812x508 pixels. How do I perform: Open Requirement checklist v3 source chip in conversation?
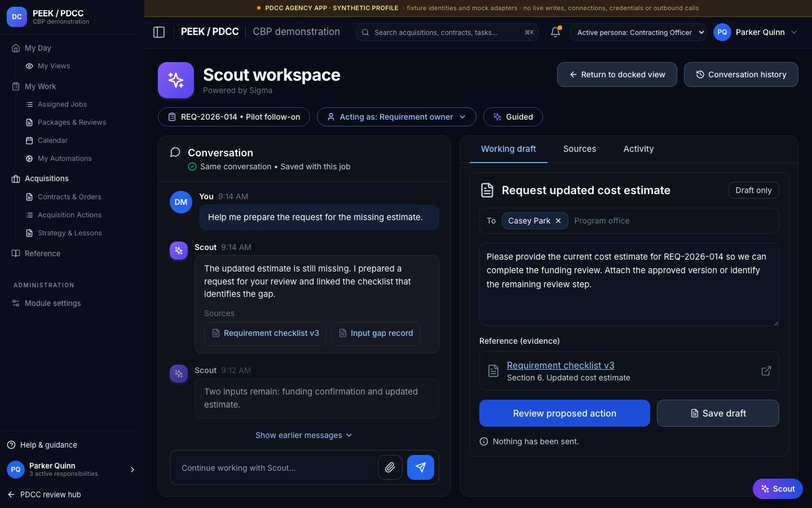[265, 334]
